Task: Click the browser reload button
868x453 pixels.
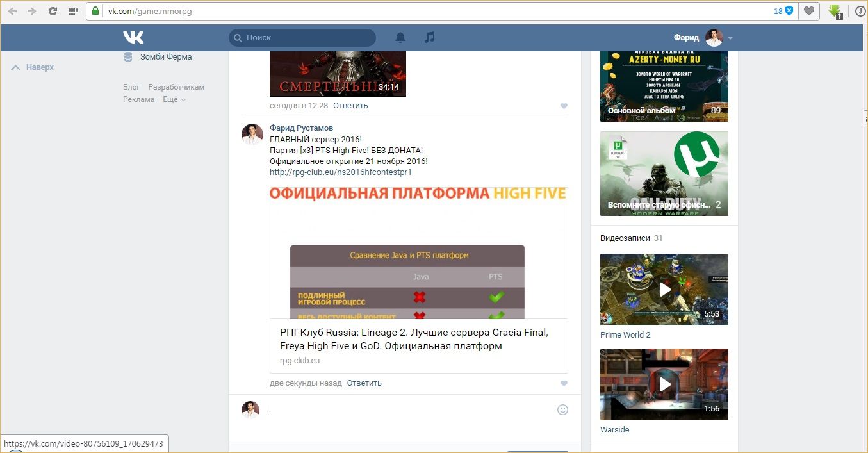Action: coord(53,11)
